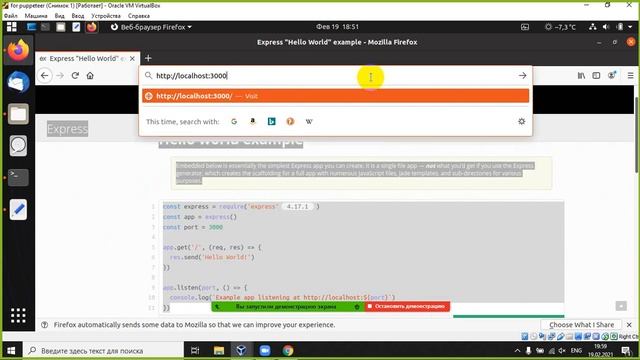Open the Ввод menu in VirtualBox
This screenshot has width=640, height=360.
(78, 16)
